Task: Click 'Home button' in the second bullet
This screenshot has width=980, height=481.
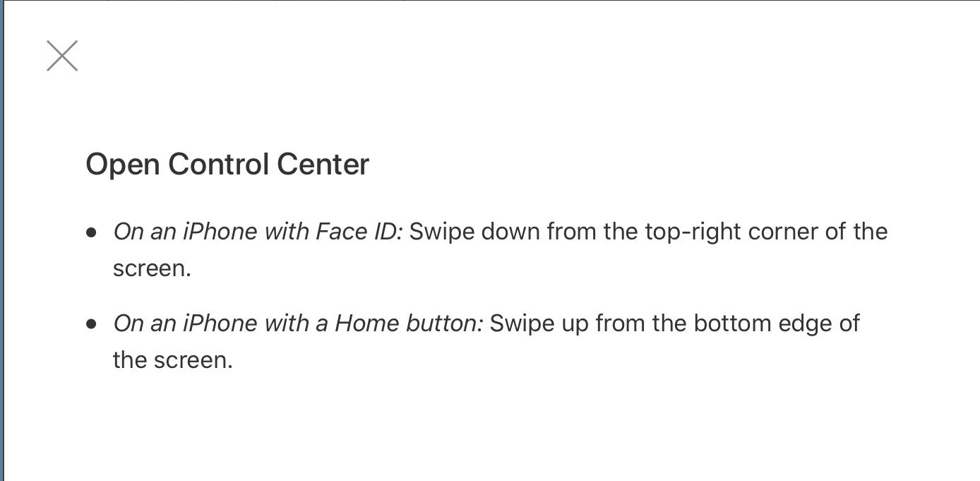Action: (x=406, y=323)
